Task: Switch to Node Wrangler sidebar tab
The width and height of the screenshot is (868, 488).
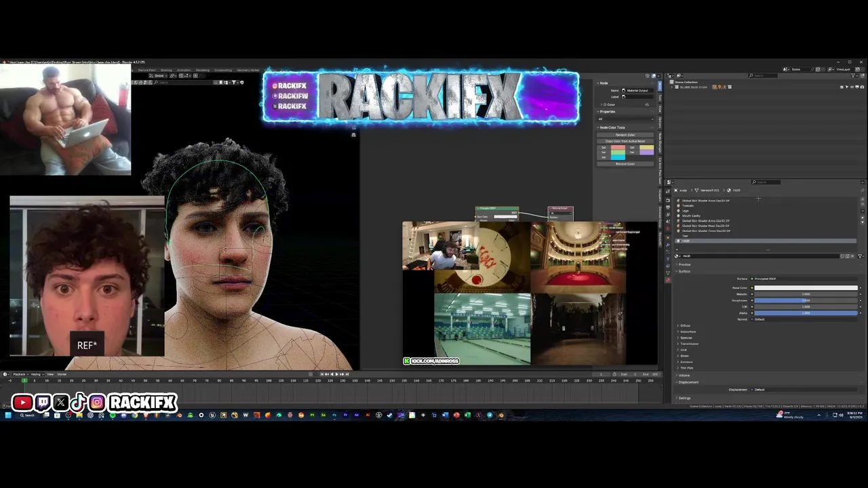Action: pos(660,142)
